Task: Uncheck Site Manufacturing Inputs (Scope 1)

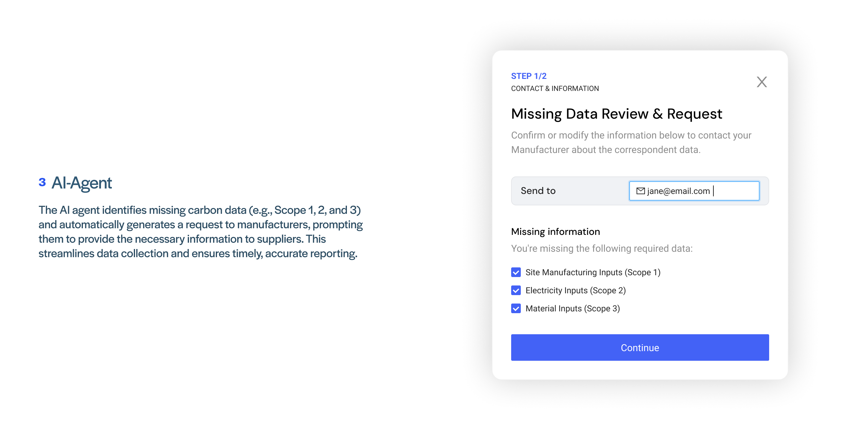Action: 516,272
